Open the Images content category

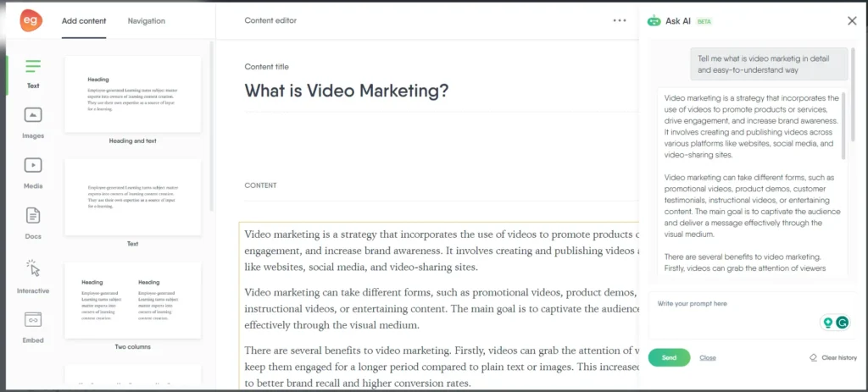point(33,124)
